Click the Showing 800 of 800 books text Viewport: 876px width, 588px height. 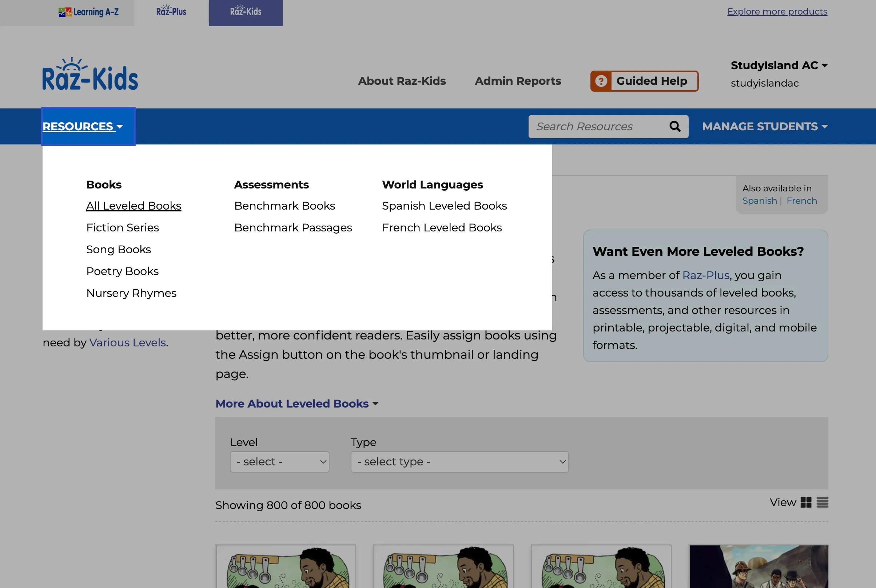pyautogui.click(x=288, y=505)
